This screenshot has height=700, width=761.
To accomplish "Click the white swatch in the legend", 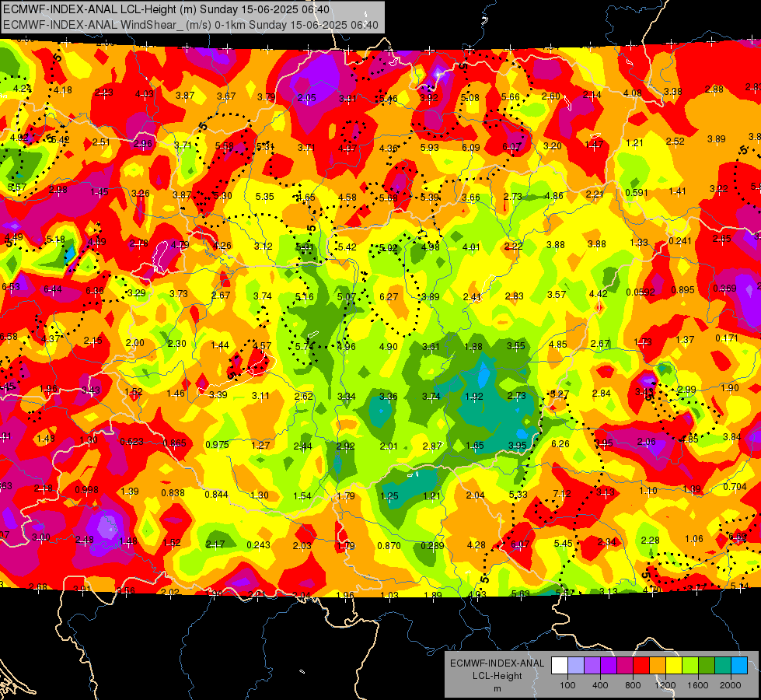I will (560, 666).
